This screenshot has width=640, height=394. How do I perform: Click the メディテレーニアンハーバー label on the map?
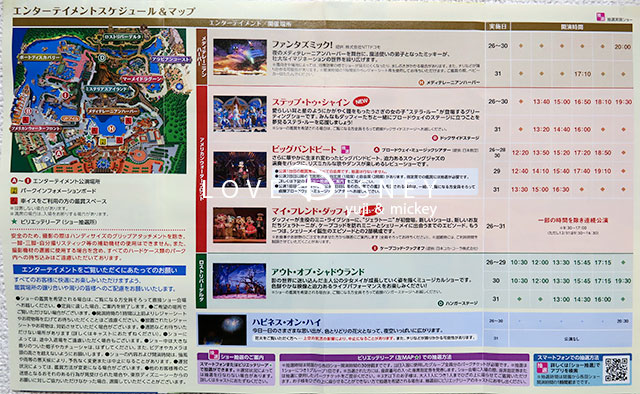[113, 111]
